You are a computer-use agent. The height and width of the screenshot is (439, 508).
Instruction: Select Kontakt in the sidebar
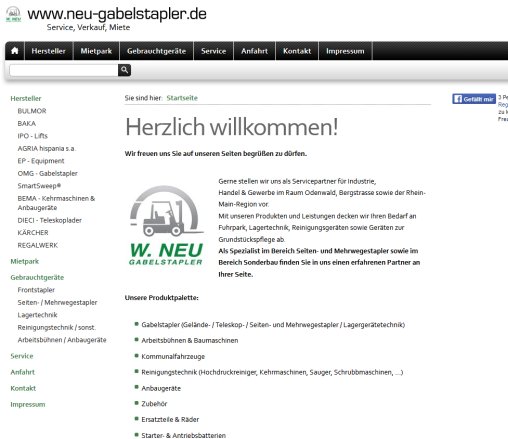click(23, 388)
